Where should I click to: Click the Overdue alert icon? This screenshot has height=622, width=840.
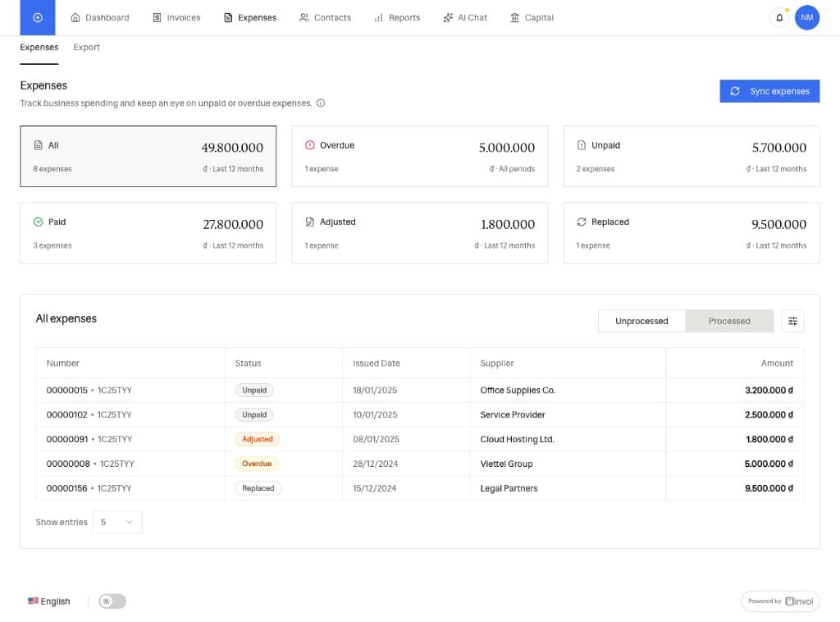click(309, 145)
